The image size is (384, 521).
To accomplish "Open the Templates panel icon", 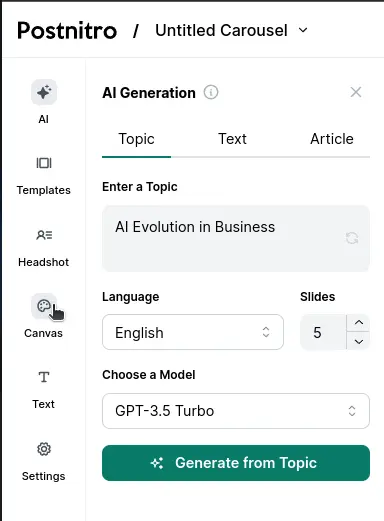I will (44, 163).
